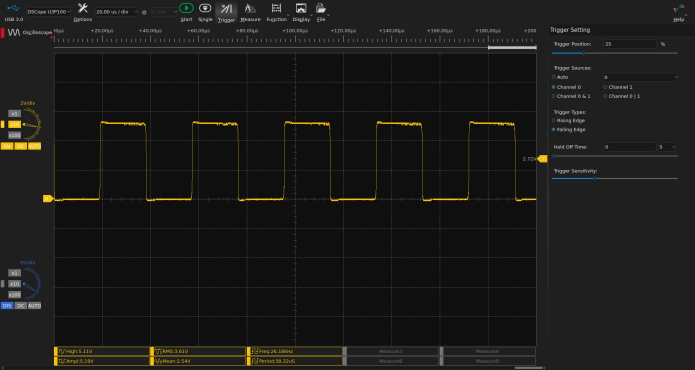Click the yellow channel 0 vertical dial

click(31, 125)
